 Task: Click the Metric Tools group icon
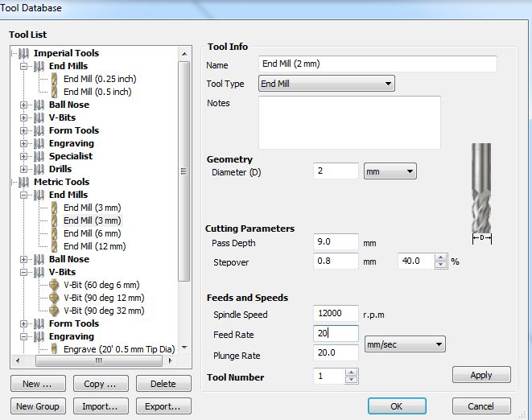tap(24, 182)
